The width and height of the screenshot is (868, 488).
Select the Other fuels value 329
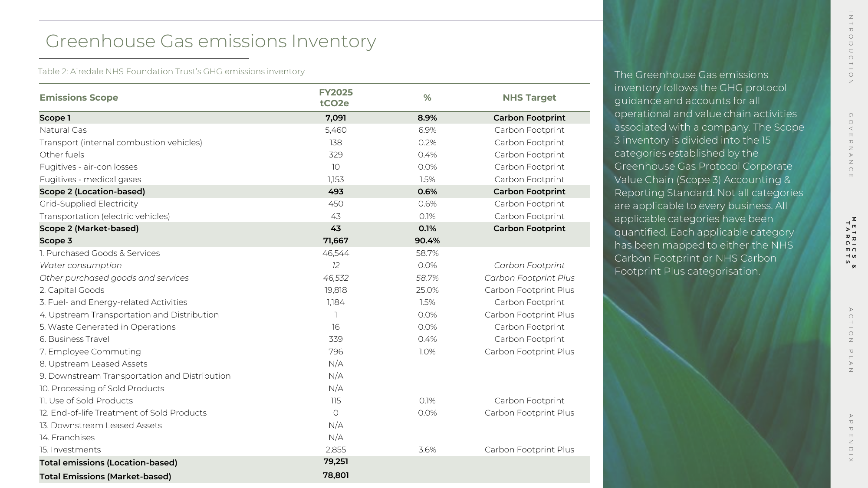pos(335,155)
